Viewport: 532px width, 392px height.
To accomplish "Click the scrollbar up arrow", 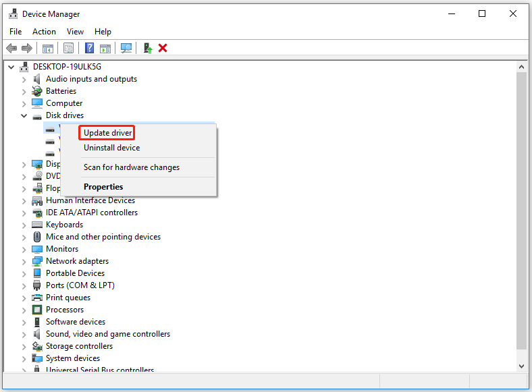I will point(521,67).
